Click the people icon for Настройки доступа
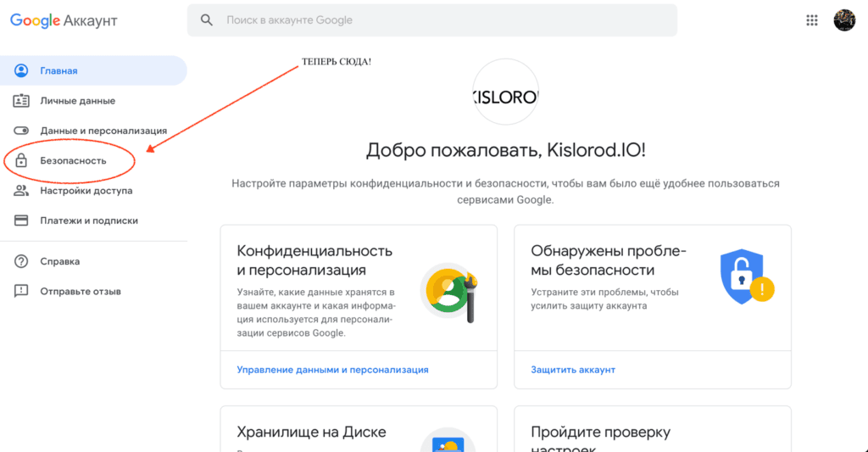This screenshot has height=452, width=868. click(x=22, y=191)
